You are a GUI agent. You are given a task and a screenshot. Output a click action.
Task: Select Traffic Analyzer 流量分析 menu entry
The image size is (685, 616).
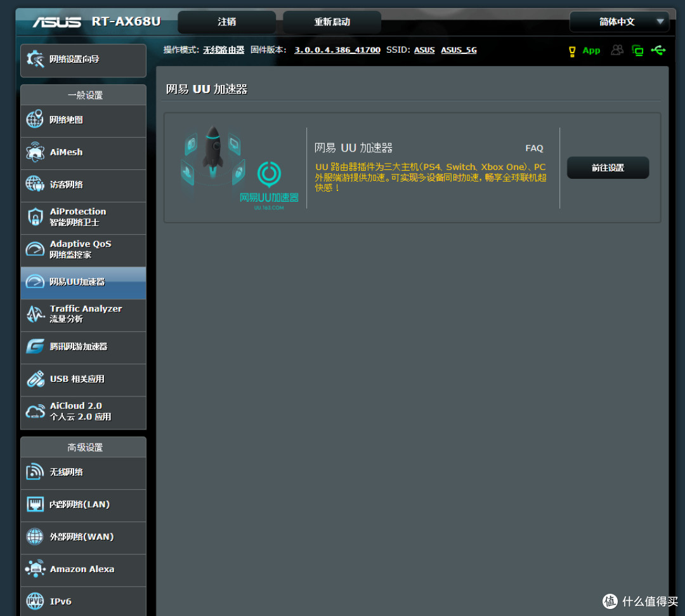pyautogui.click(x=83, y=315)
